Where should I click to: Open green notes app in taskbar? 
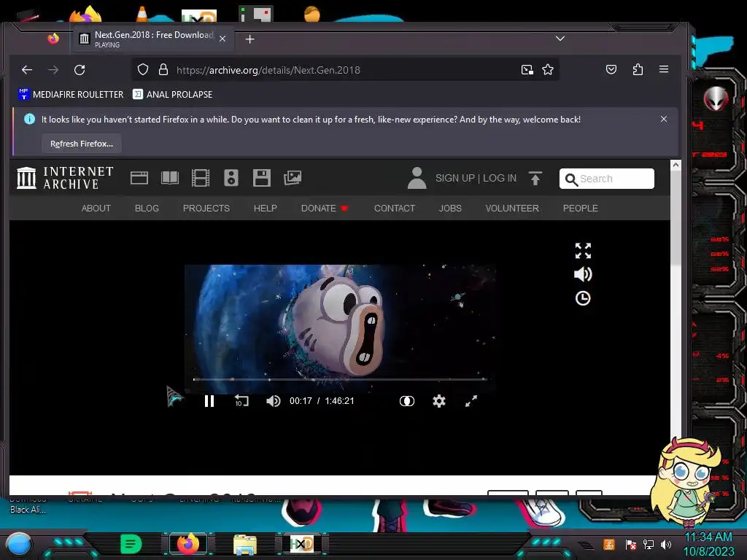tap(131, 544)
